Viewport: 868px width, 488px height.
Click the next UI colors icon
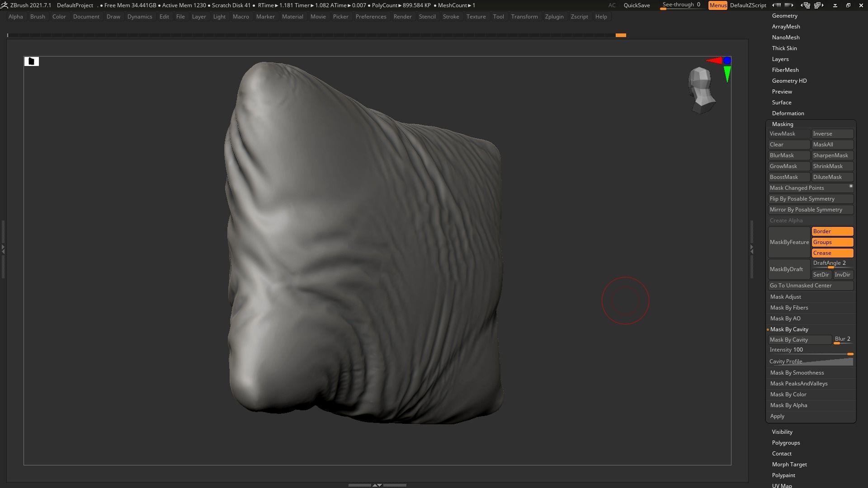tap(789, 5)
